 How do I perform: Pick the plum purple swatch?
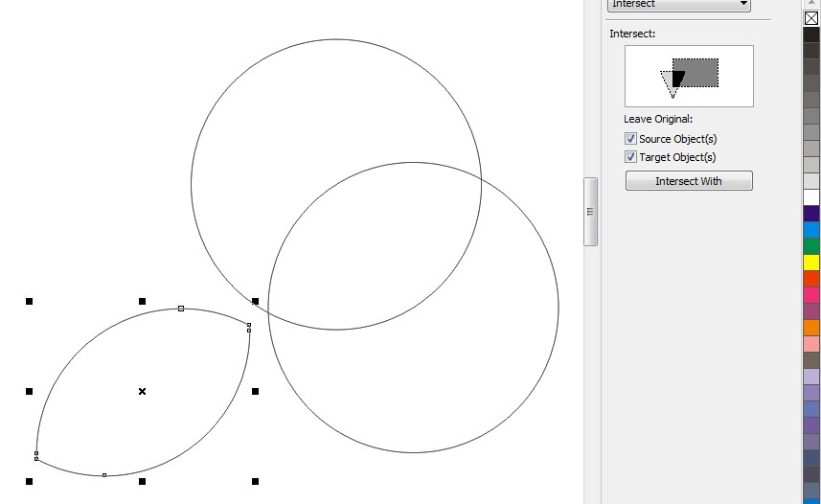pos(811,311)
